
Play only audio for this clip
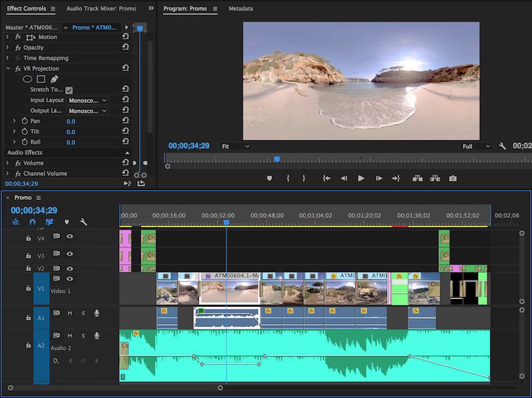(x=127, y=183)
